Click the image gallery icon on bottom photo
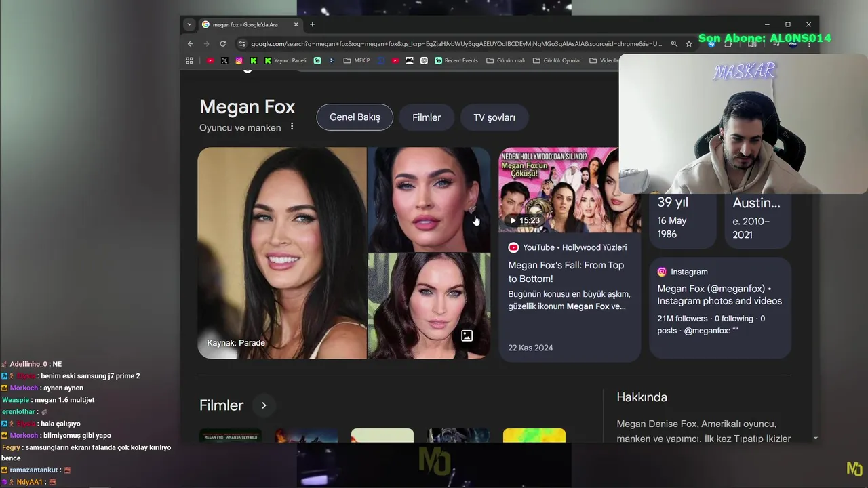The height and width of the screenshot is (488, 868). (467, 335)
